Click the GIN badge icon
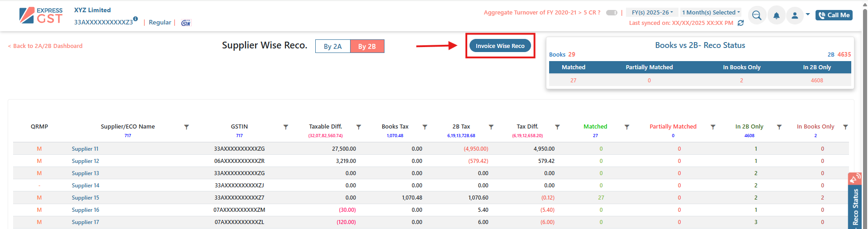This screenshot has width=868, height=229. pos(185,23)
